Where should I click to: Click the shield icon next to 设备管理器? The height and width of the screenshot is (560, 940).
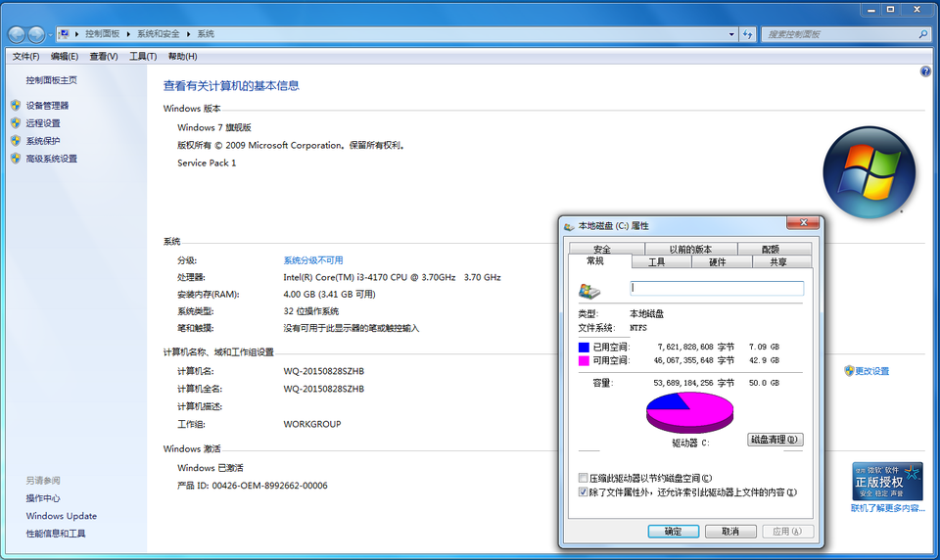[16, 105]
